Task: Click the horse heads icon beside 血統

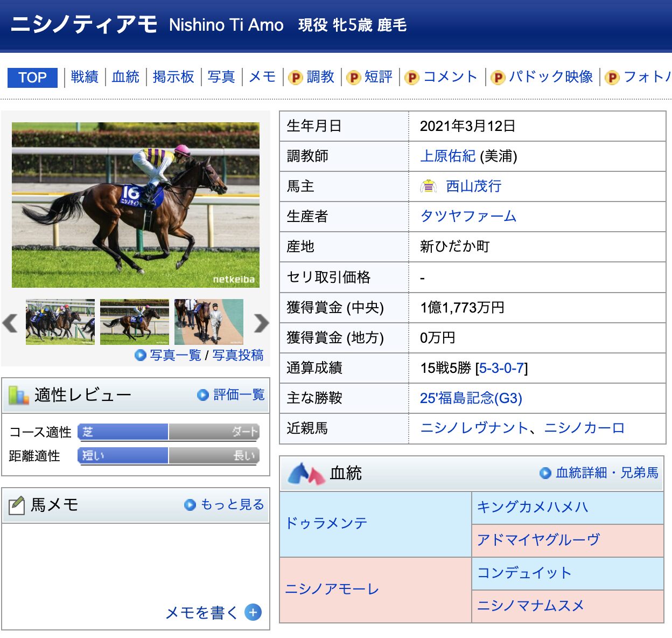Action: click(306, 474)
